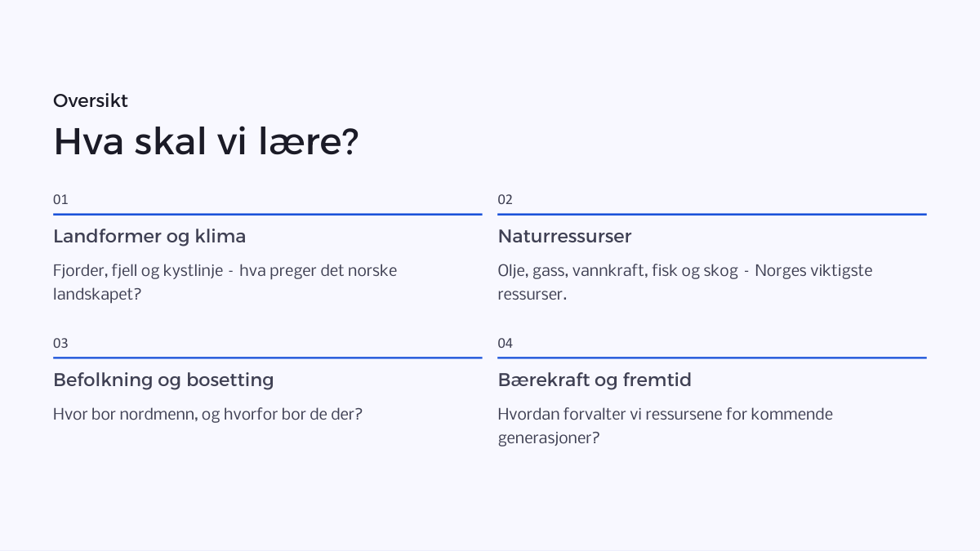Select the 'Landformer og klima' heading
Viewport: 980px width, 551px height.
coord(149,237)
